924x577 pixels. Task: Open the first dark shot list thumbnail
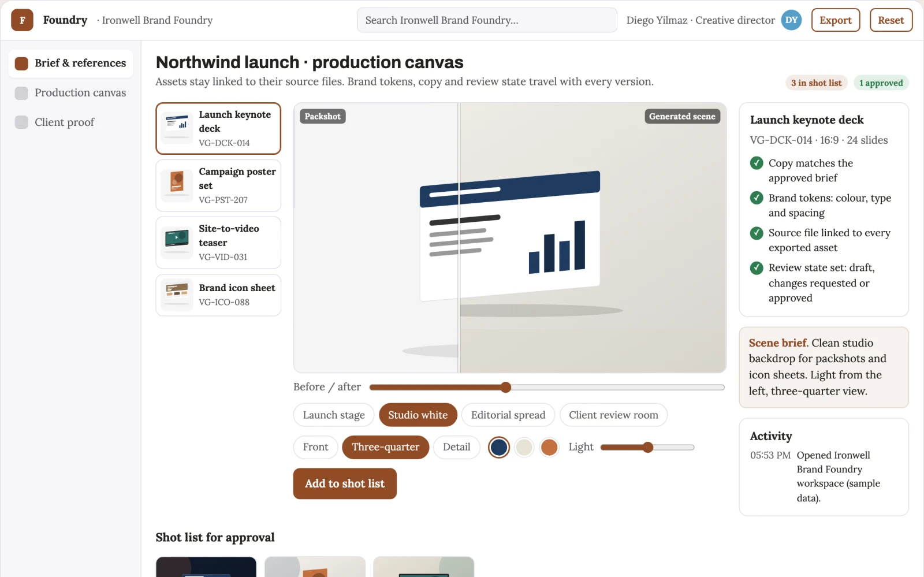(206, 567)
